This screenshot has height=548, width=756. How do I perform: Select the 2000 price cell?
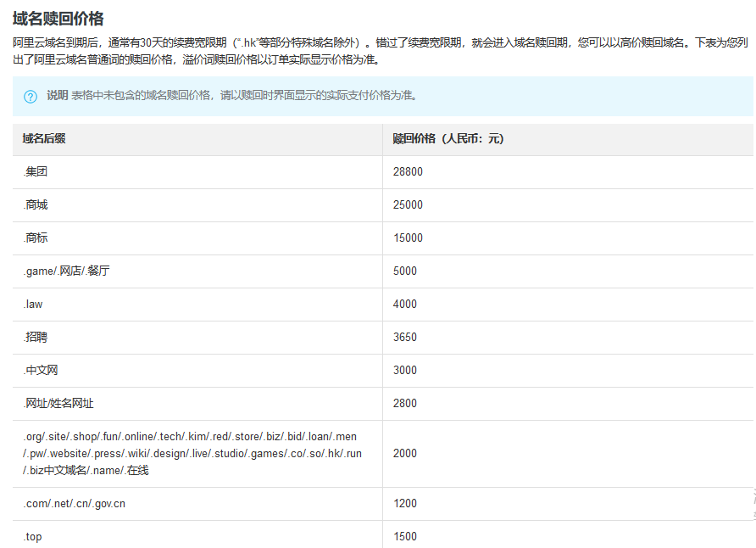[x=569, y=454]
